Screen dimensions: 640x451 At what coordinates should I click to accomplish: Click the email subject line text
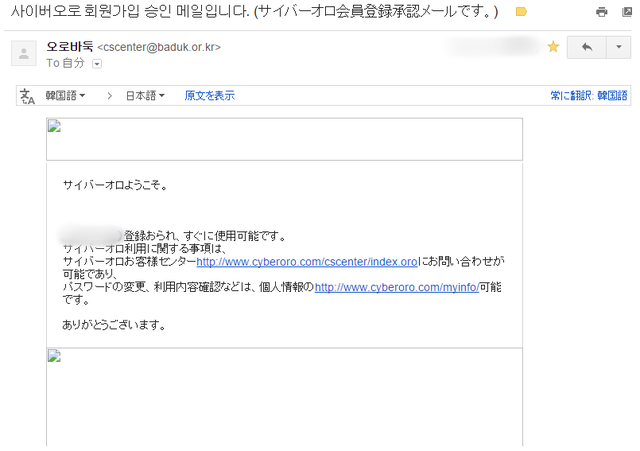click(254, 11)
